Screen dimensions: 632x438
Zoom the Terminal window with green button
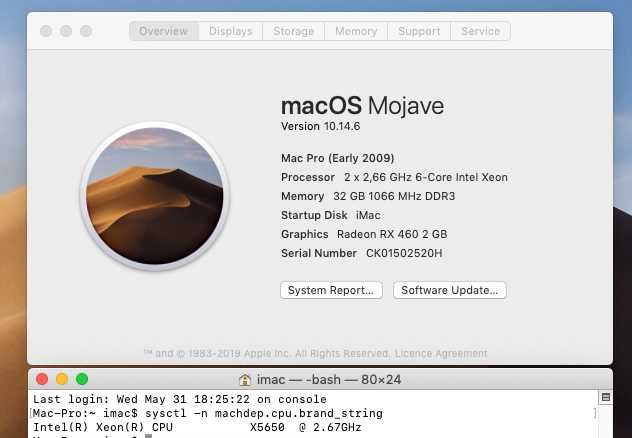point(82,379)
